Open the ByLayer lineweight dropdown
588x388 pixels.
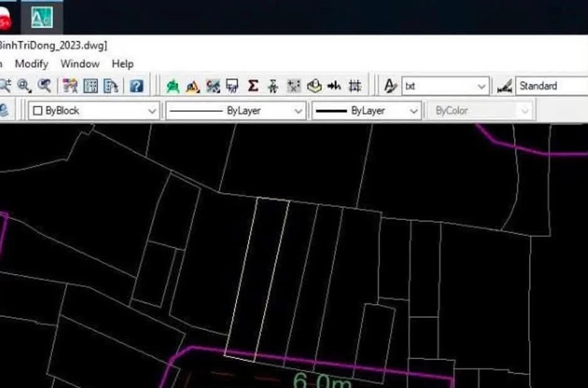(x=367, y=110)
